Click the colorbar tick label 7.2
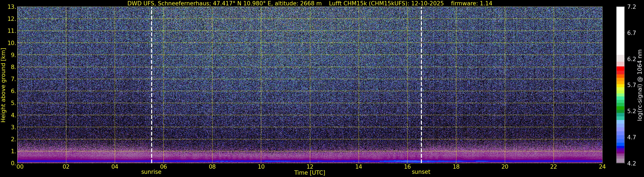Viewport: 644px width, 177px height. (x=632, y=7)
